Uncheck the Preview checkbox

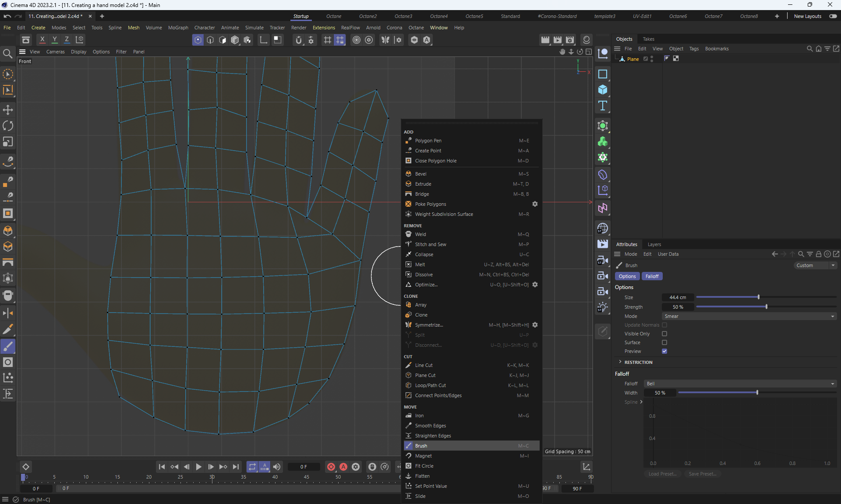pos(664,351)
